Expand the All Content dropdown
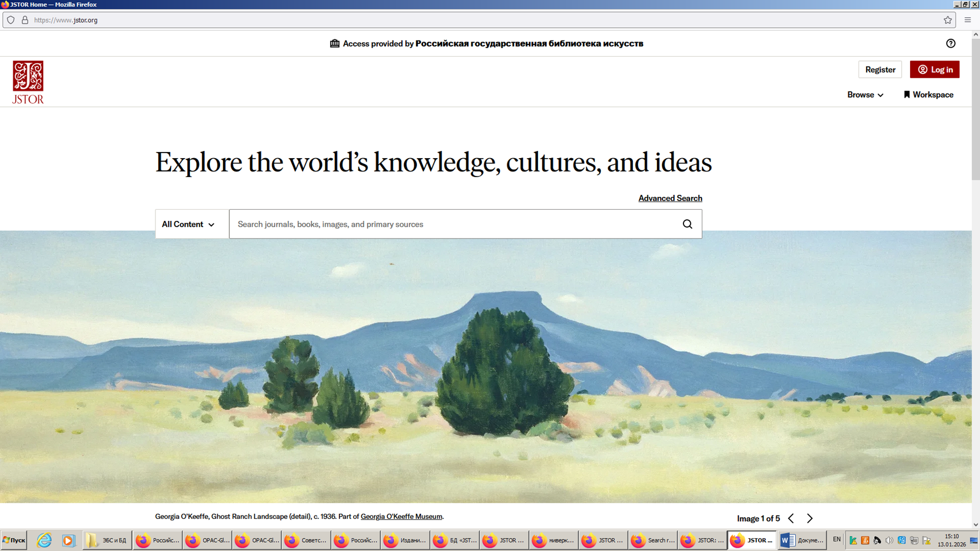 [x=188, y=224]
